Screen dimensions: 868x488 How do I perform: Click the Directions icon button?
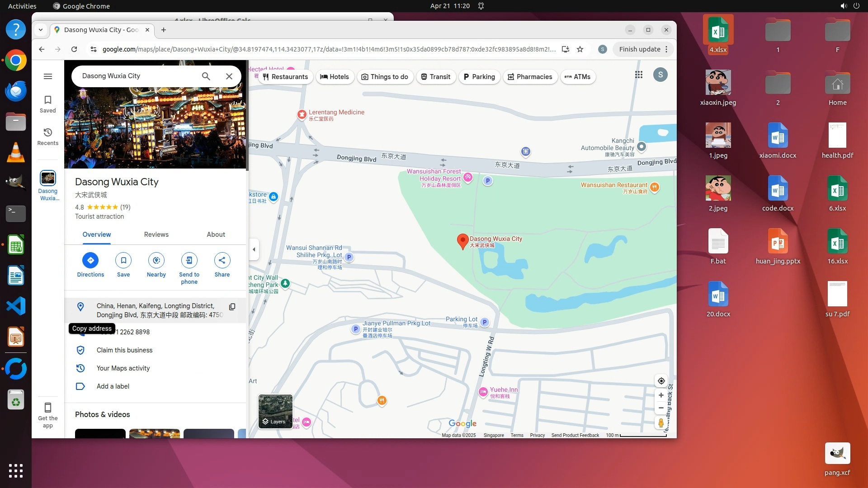coord(90,260)
